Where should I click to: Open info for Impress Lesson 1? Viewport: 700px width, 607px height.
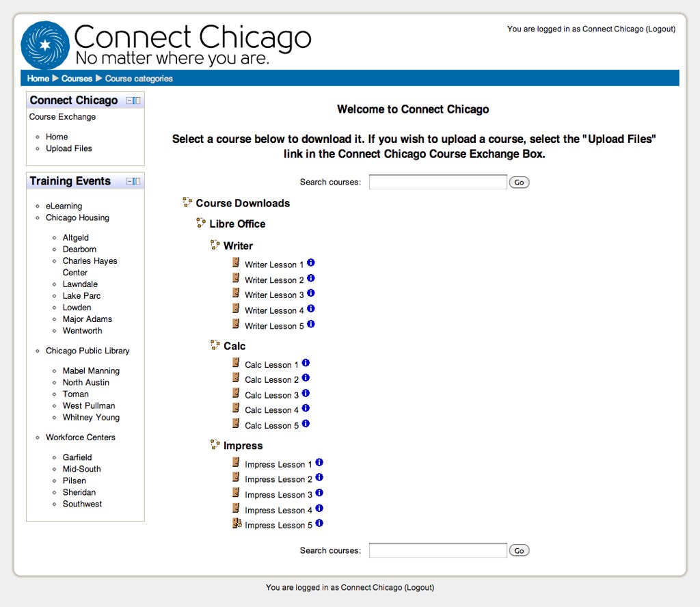pos(319,462)
